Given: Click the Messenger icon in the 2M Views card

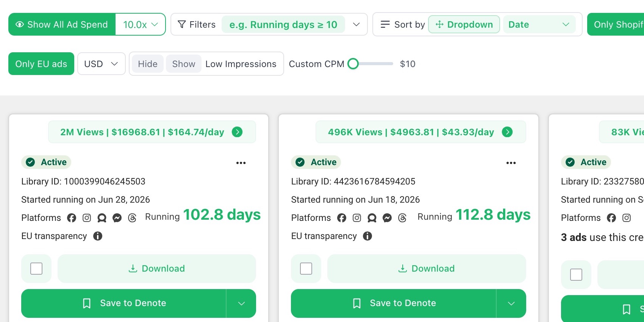Looking at the screenshot, I should tap(117, 218).
